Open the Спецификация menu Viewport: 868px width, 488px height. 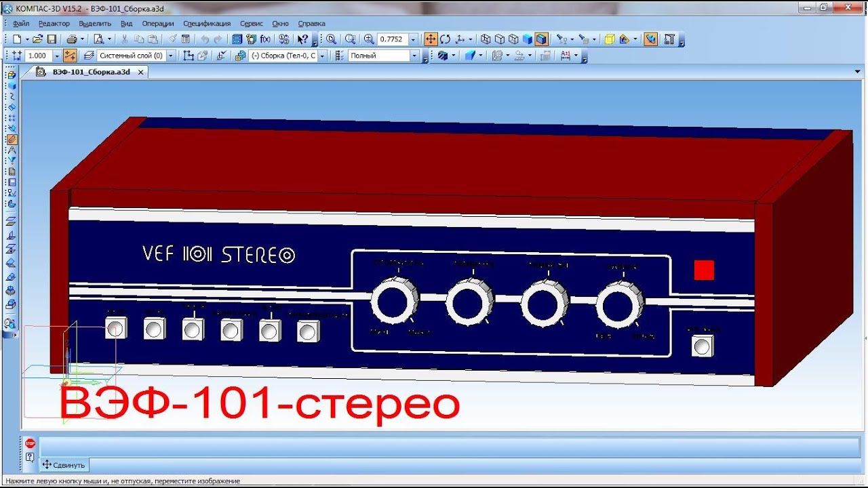pyautogui.click(x=207, y=24)
